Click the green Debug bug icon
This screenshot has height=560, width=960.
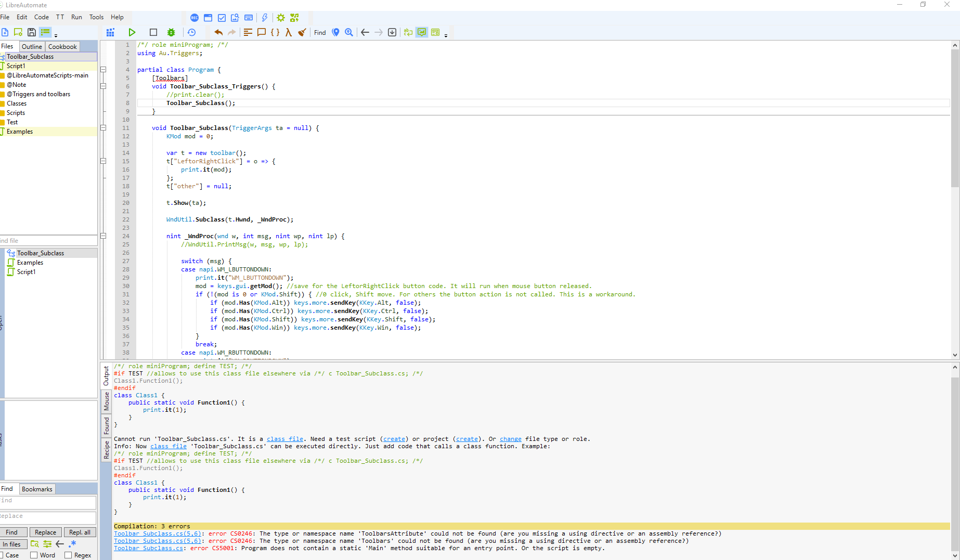point(171,32)
